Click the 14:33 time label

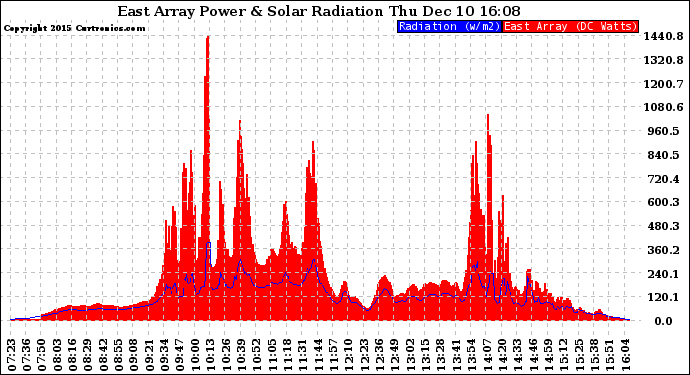pos(517,355)
